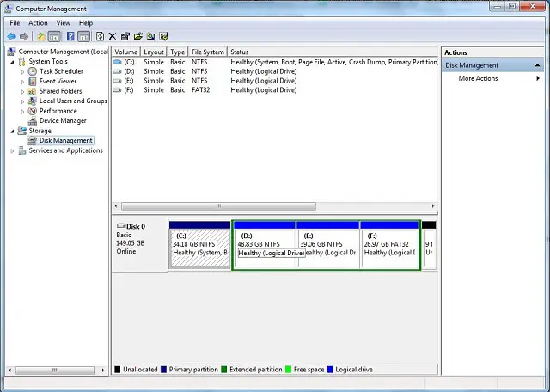Image resolution: width=550 pixels, height=392 pixels.
Task: Click the tree pane horizontal scrollbar thumb
Action: click(x=55, y=370)
